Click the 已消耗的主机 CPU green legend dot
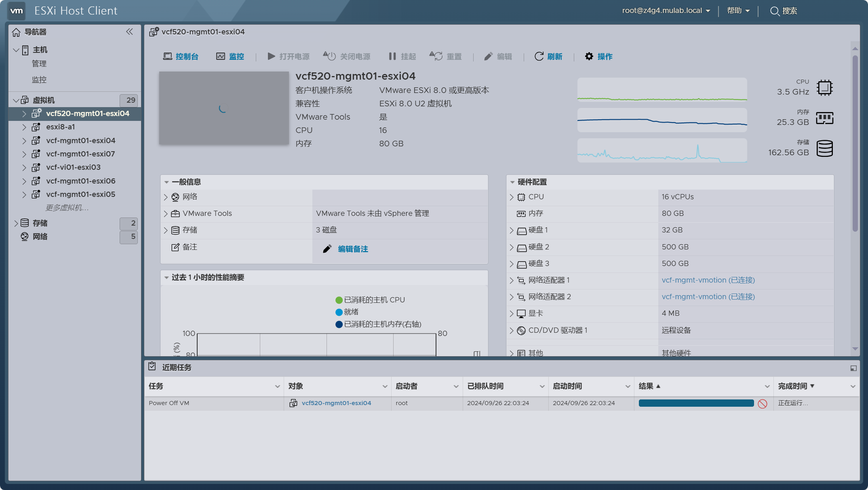The image size is (868, 490). 339,300
